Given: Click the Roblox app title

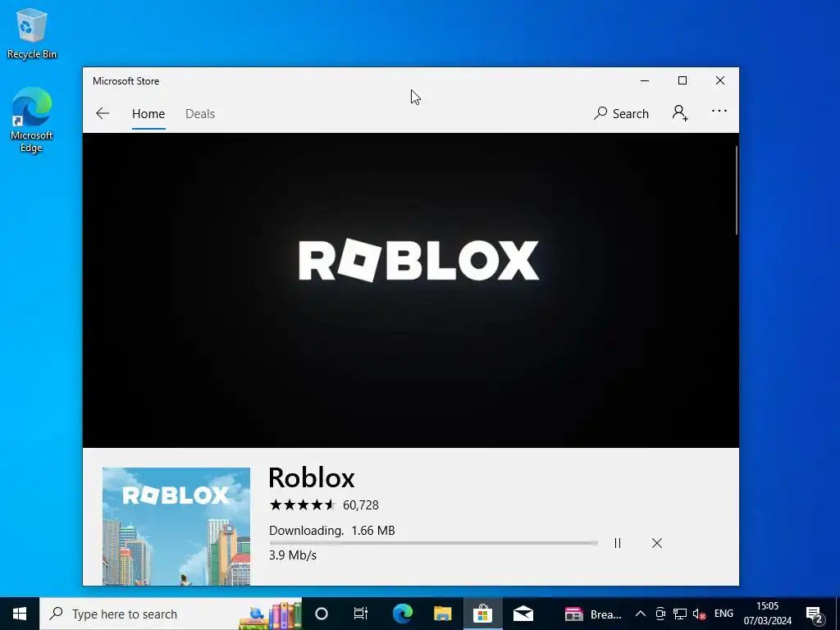Looking at the screenshot, I should [311, 477].
